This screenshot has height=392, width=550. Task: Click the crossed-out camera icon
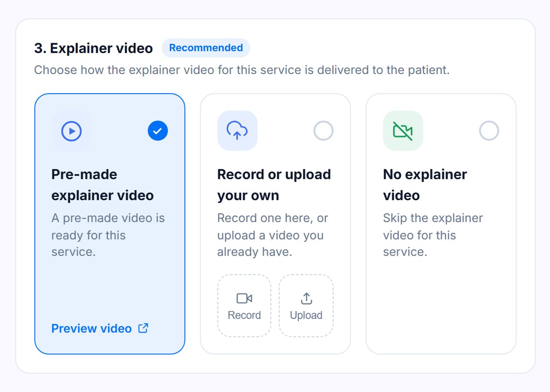pos(403,131)
